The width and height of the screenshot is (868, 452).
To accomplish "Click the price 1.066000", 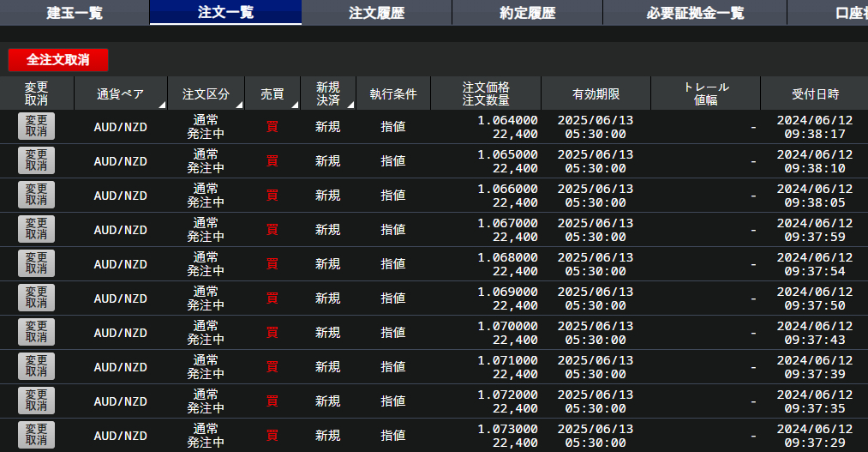I will coord(507,189).
